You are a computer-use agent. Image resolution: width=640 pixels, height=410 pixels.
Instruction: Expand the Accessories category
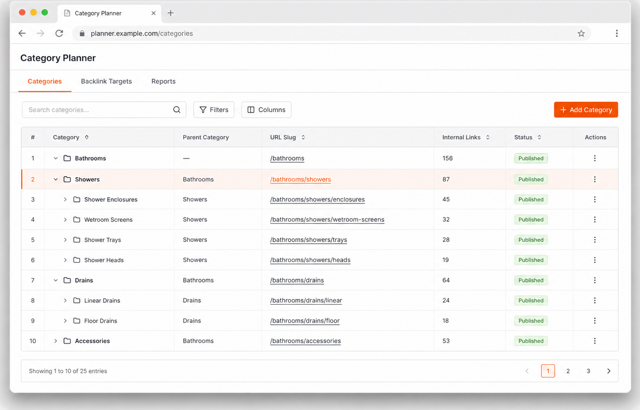point(56,341)
